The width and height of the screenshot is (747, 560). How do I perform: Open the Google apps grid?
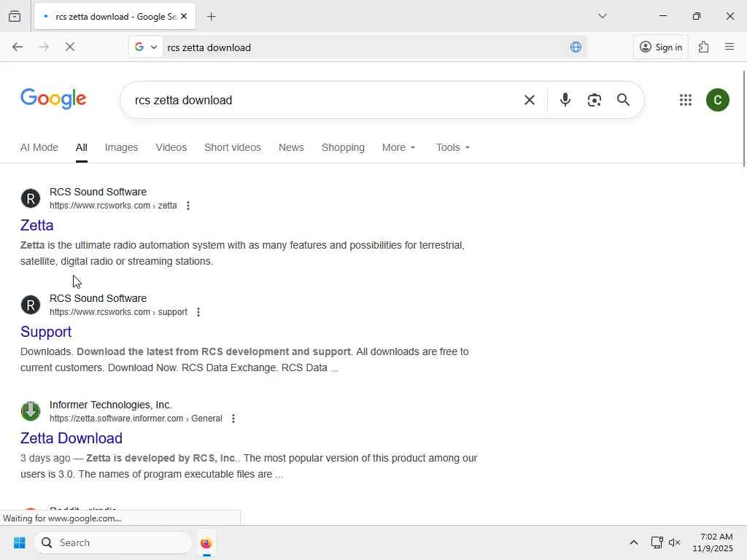(685, 100)
